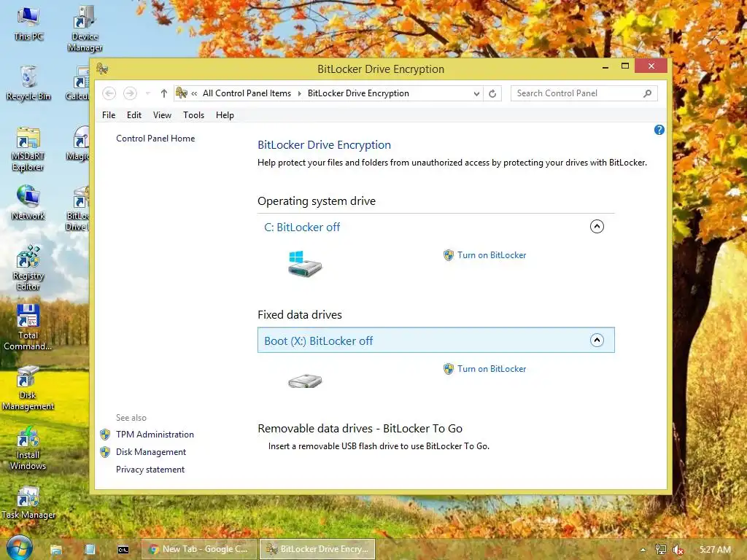Open Task Manager desktop shortcut

(x=28, y=502)
